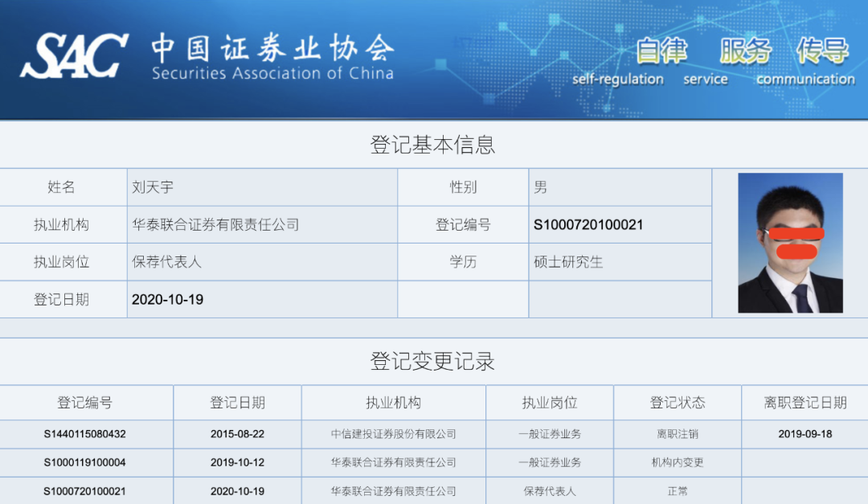The width and height of the screenshot is (868, 504).
Task: Click the 登记日期 column header in the change records
Action: point(237,403)
